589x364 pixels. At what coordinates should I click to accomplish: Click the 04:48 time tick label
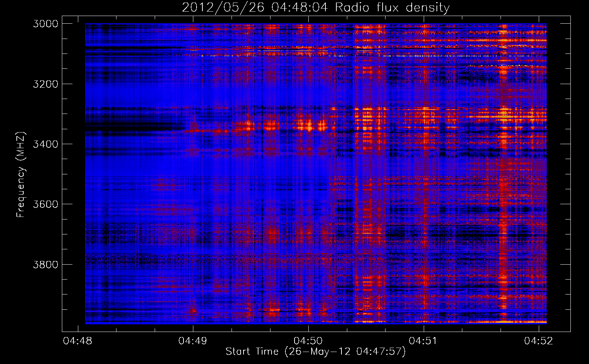pos(78,341)
